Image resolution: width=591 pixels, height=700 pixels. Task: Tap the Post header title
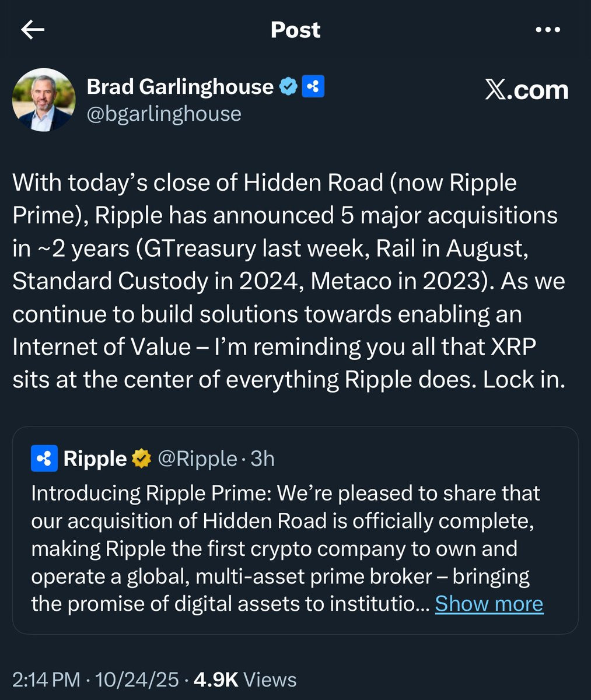pos(295,30)
